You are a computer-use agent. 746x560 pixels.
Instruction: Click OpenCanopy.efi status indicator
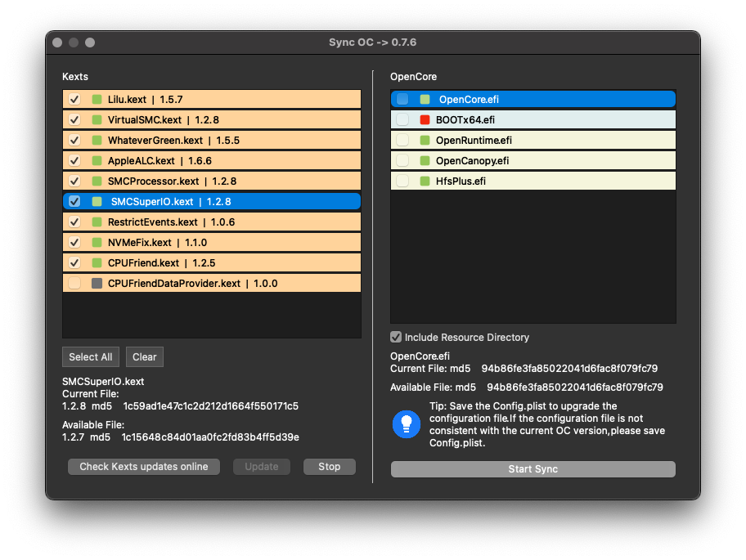pyautogui.click(x=425, y=161)
